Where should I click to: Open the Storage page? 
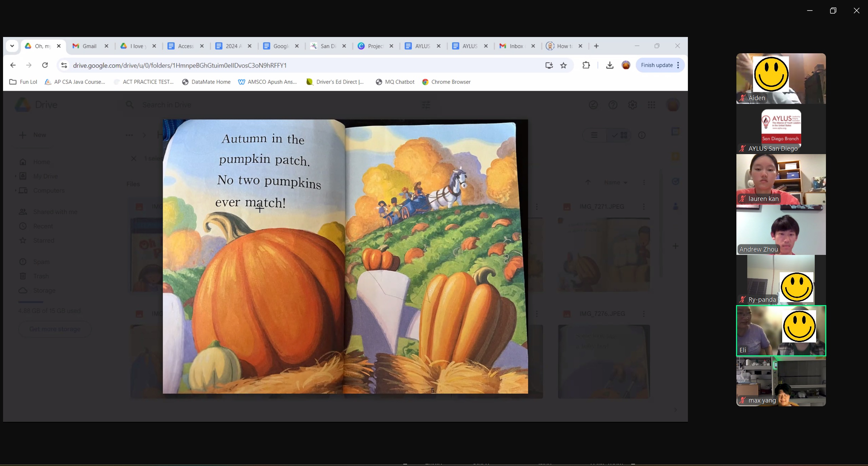37,290
